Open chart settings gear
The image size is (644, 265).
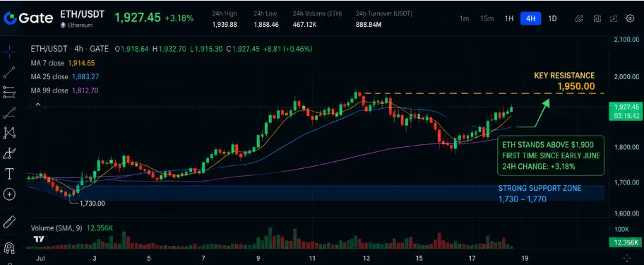click(630, 18)
